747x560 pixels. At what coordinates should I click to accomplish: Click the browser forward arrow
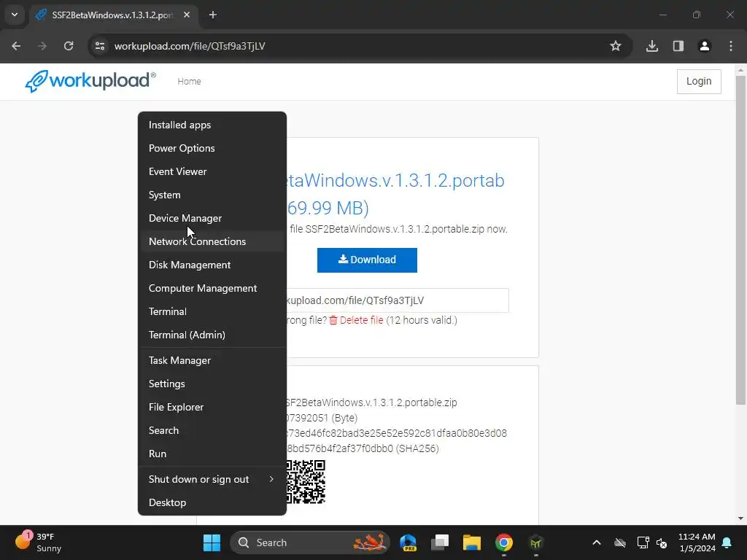[x=42, y=46]
